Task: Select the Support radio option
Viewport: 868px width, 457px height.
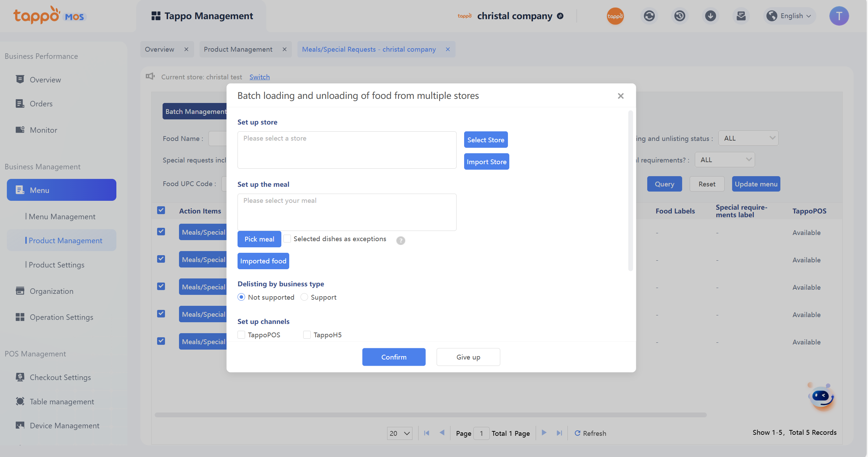Action: click(304, 297)
